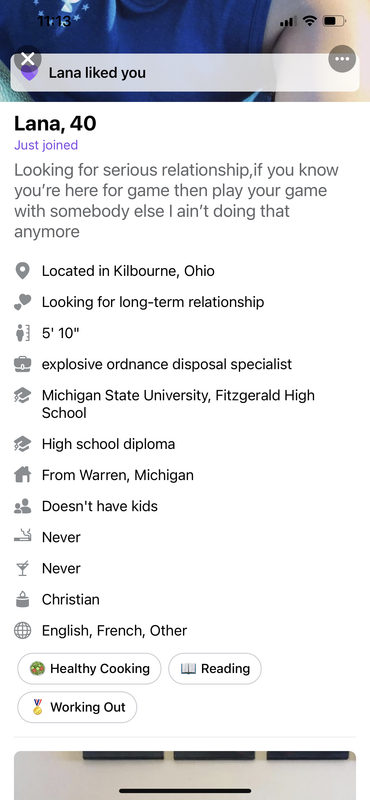Tap the hearts relationship goal icon
The image size is (370, 800).
tap(22, 302)
